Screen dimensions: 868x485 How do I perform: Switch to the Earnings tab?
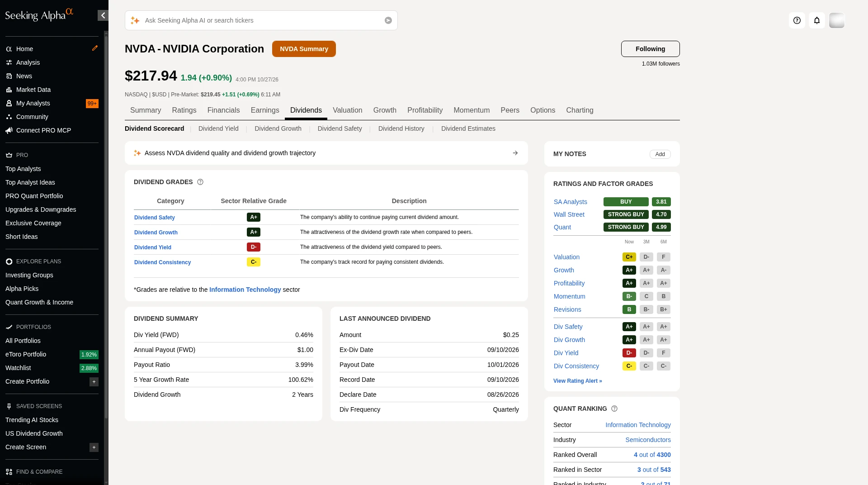pyautogui.click(x=265, y=110)
